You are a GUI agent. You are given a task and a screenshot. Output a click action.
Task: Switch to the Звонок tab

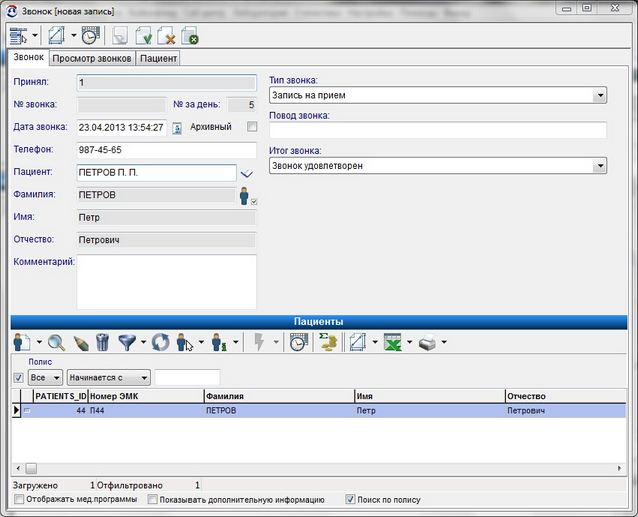click(28, 57)
